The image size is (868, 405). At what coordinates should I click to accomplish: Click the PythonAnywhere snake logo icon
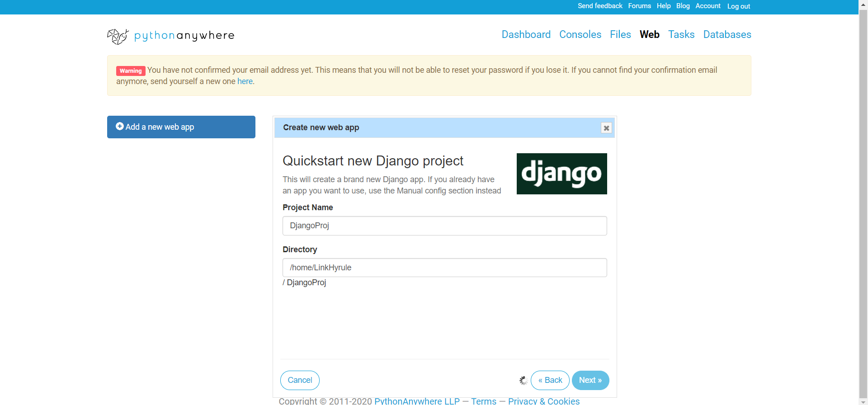118,36
